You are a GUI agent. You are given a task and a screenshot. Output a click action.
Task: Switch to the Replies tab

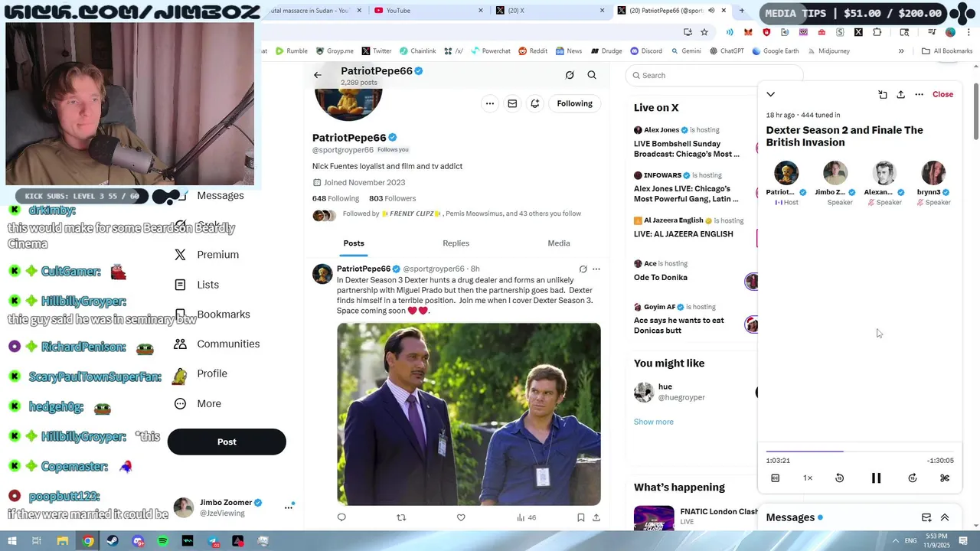point(456,243)
